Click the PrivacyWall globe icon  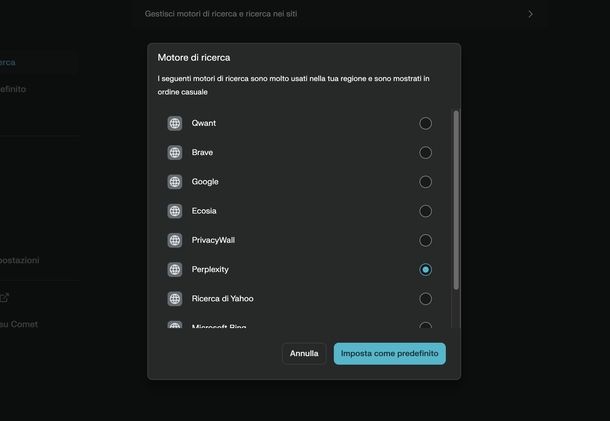point(175,240)
